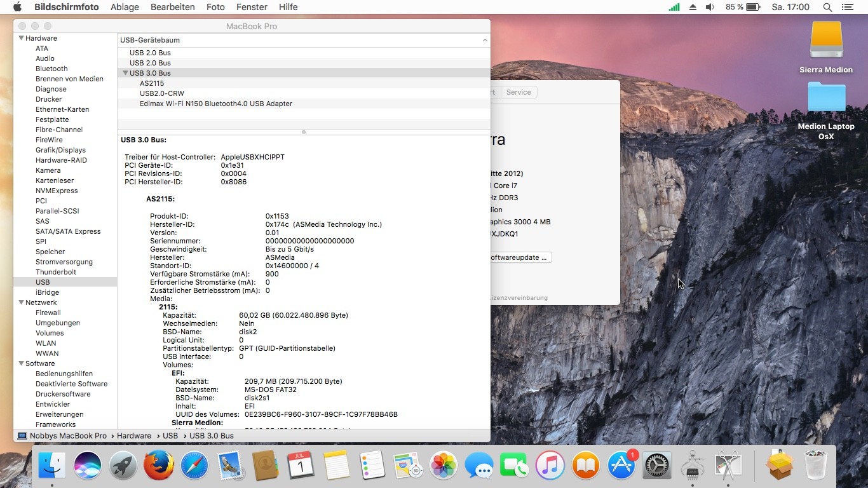Open Launchpad rocket icon

(x=123, y=466)
